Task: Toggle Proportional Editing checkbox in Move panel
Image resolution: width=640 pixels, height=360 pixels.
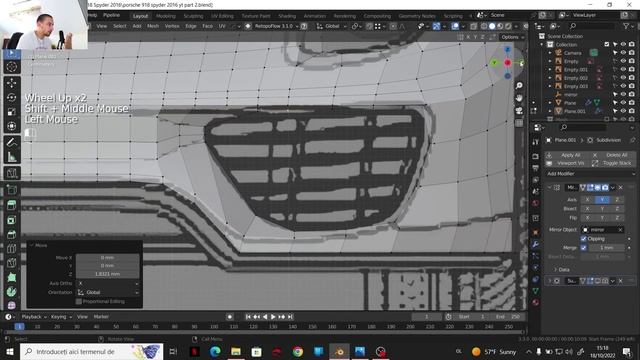Action: (x=79, y=302)
